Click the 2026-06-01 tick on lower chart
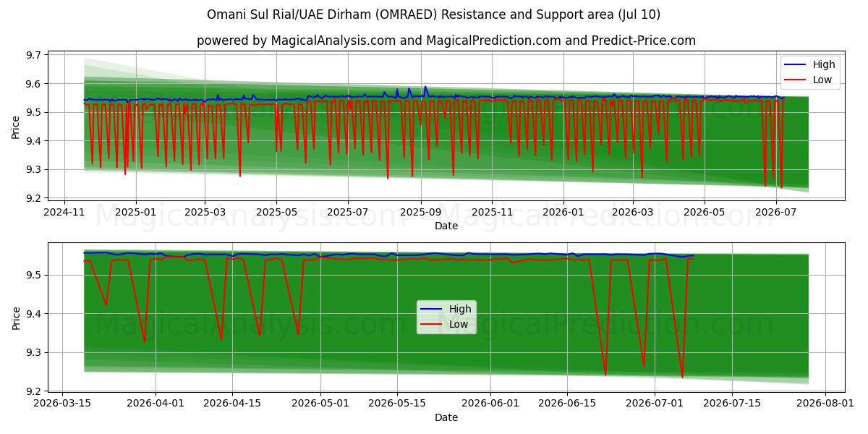Image resolution: width=868 pixels, height=434 pixels. click(492, 404)
